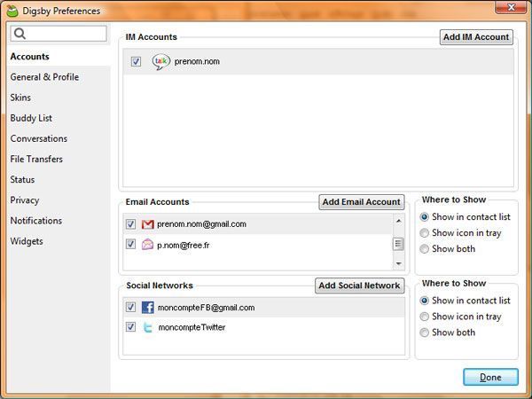Open General & Profile preferences
Screen dimensions: 532x399
[44, 77]
